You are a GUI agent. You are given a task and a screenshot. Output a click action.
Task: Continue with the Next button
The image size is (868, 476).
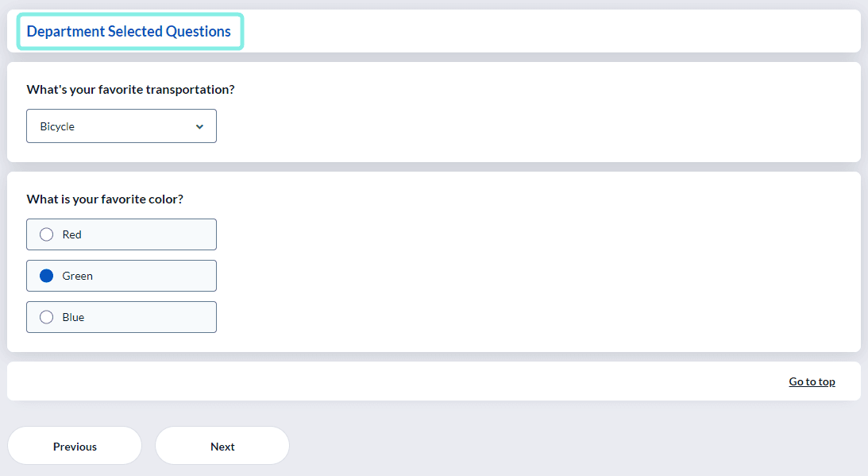[222, 446]
